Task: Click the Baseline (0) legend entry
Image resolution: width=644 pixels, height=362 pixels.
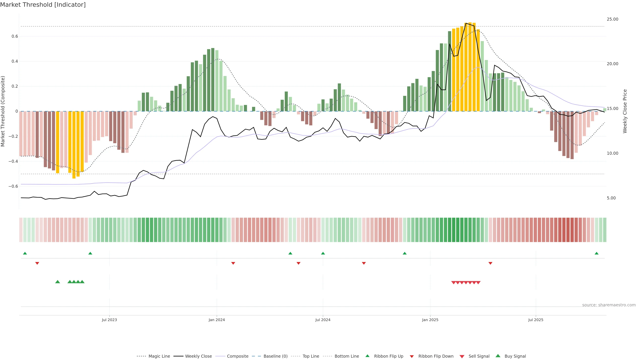Action: coord(275,356)
